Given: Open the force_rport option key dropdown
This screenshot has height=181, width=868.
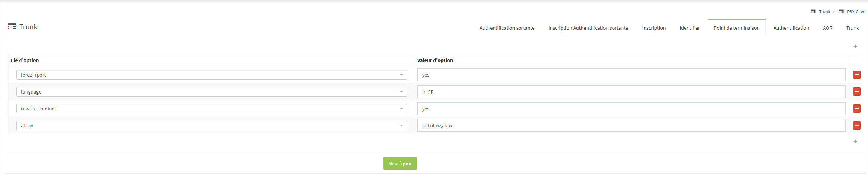Looking at the screenshot, I should coord(211,75).
